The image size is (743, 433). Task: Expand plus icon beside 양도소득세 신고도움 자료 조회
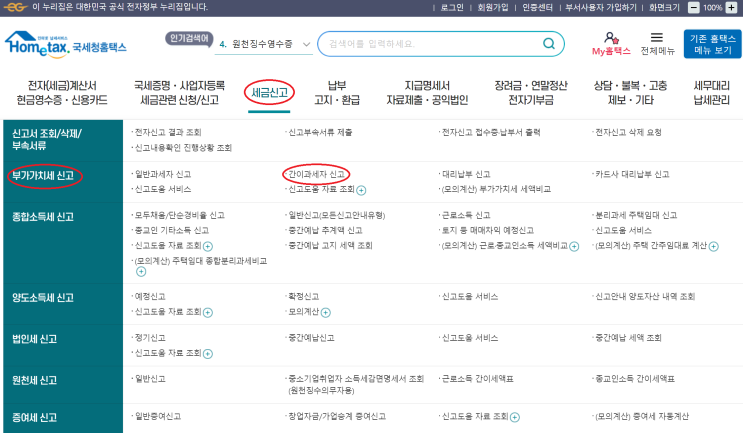click(208, 313)
